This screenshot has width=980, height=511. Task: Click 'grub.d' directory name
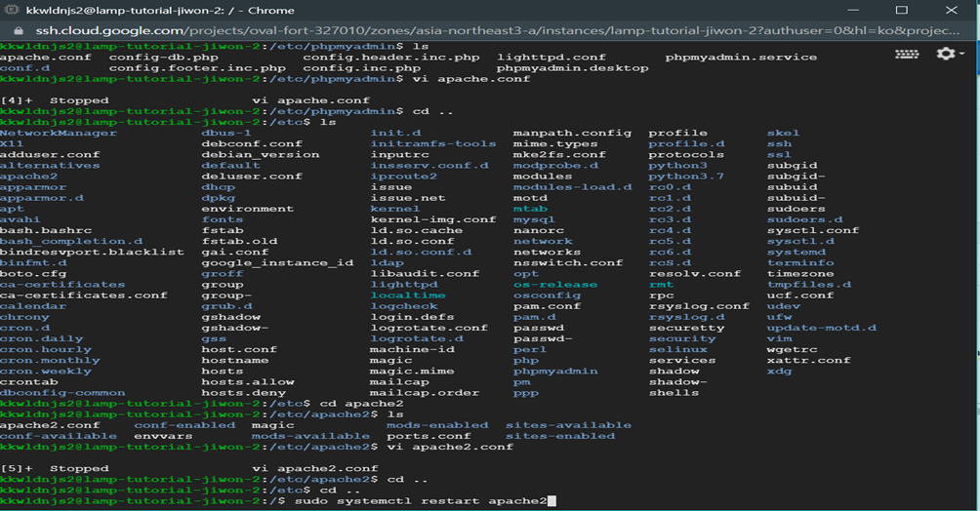click(x=226, y=306)
